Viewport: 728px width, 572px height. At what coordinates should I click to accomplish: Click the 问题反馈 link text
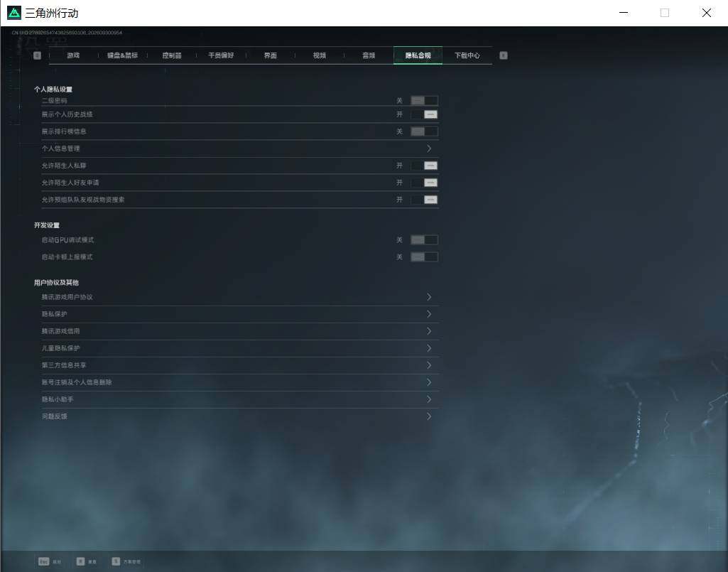pyautogui.click(x=54, y=417)
